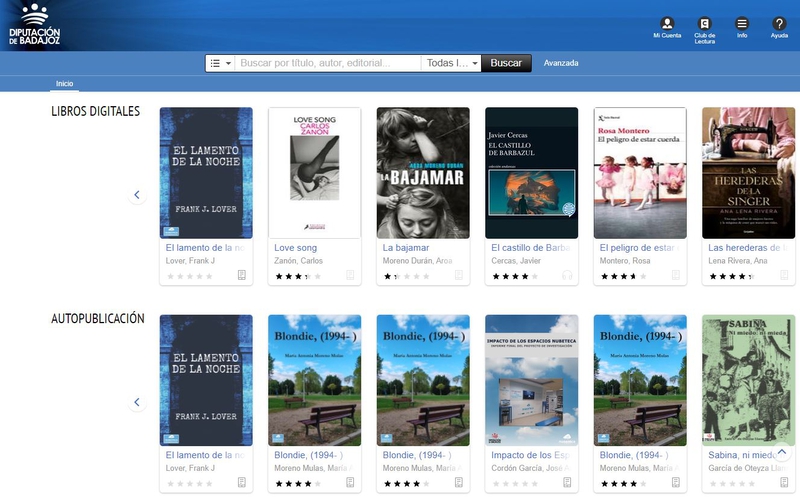Image resolution: width=800 pixels, height=501 pixels.
Task: Open El peligro de estar cuerda cover
Action: [640, 173]
